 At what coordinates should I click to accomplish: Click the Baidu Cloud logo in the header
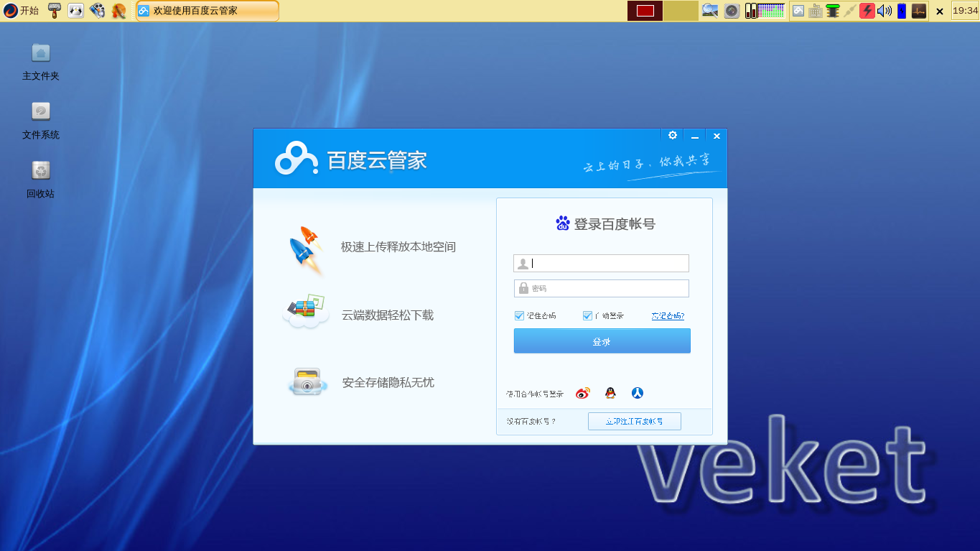click(297, 157)
